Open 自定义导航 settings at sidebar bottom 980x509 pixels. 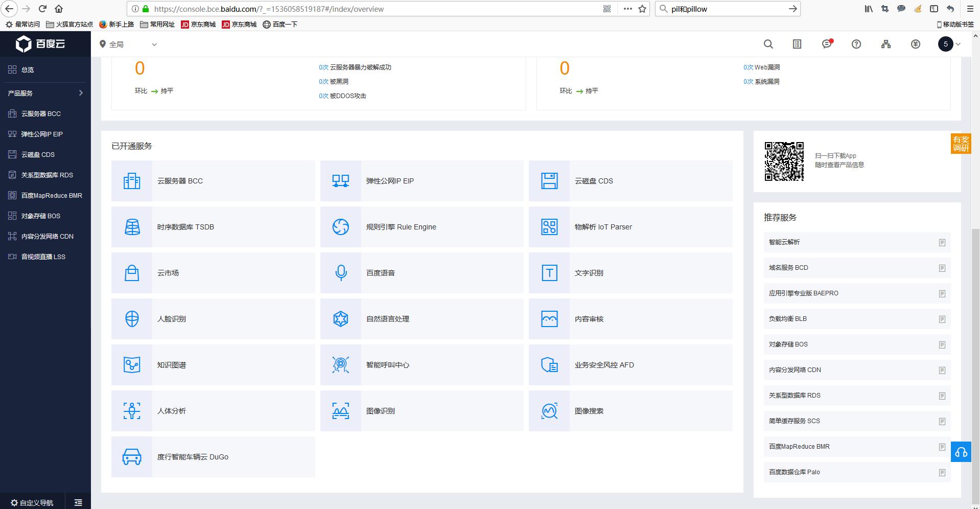coord(32,502)
